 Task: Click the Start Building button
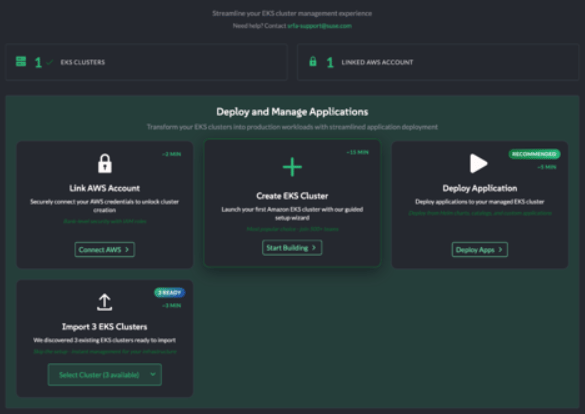click(x=292, y=248)
